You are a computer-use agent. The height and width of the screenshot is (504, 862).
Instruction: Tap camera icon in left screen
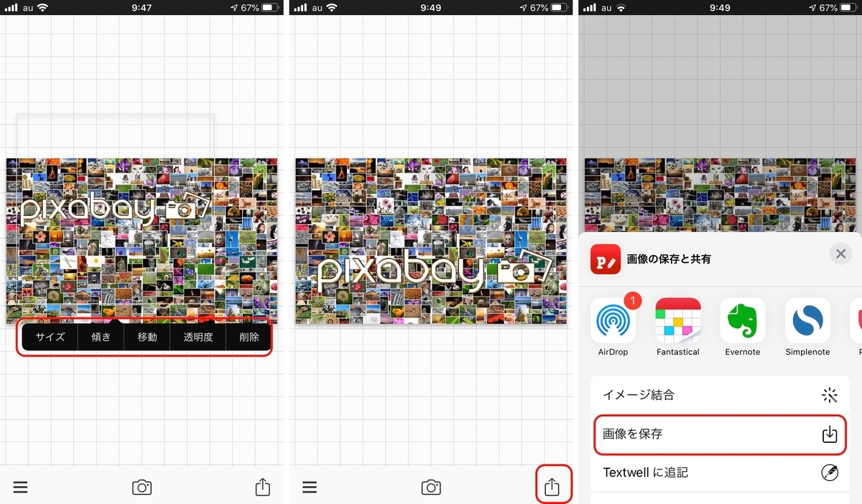tap(142, 487)
